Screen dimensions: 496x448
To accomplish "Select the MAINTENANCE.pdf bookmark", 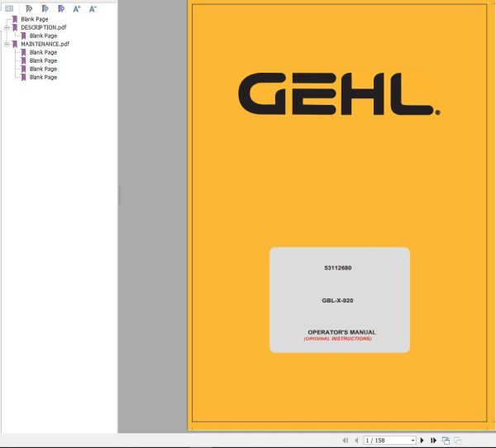I will [45, 44].
